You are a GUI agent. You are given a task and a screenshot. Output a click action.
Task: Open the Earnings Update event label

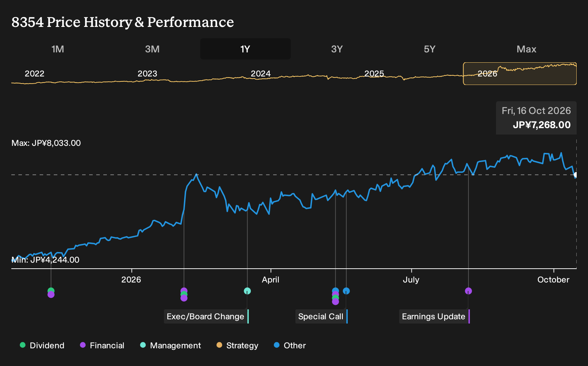(434, 316)
